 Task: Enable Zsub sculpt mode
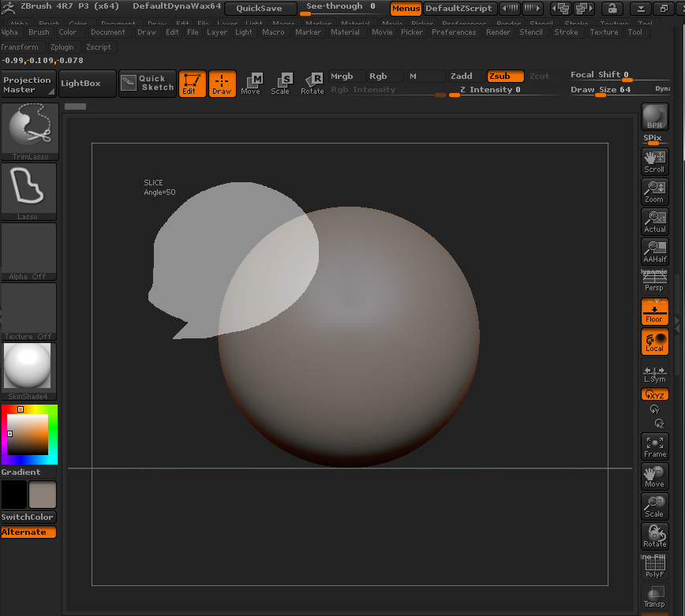tap(505, 77)
